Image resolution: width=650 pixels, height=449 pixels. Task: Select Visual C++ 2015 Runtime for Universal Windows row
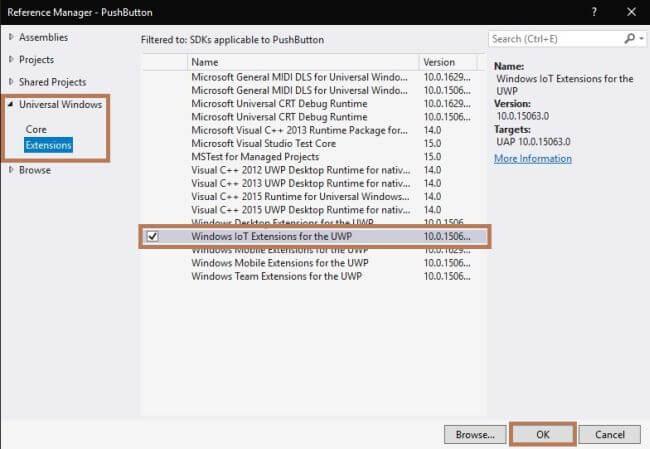point(313,197)
